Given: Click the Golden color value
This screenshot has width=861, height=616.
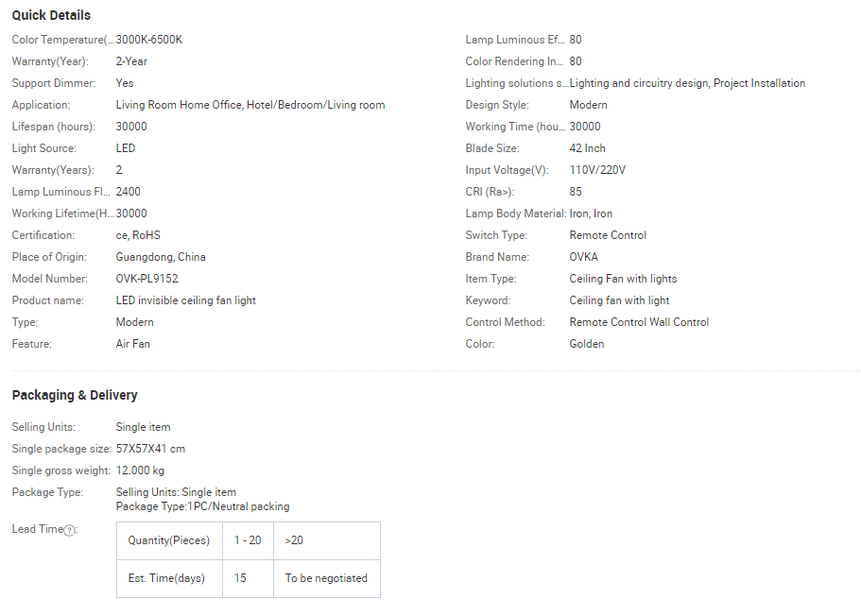Looking at the screenshot, I should [x=587, y=344].
